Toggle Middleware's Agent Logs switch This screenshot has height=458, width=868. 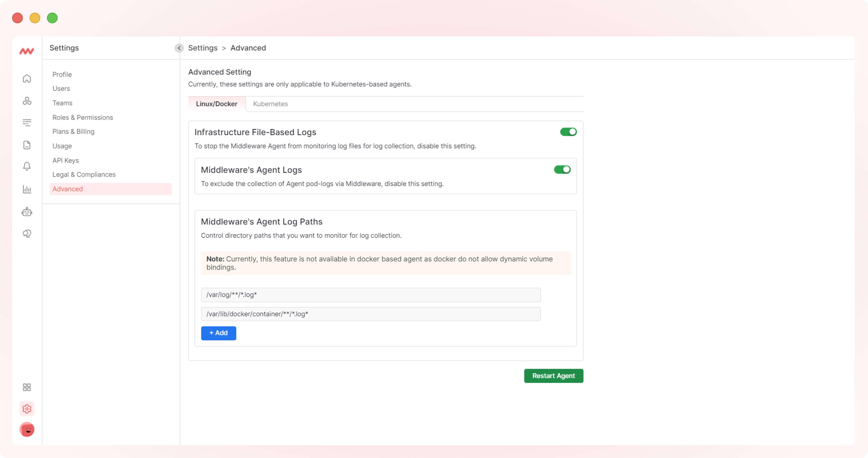click(x=562, y=170)
